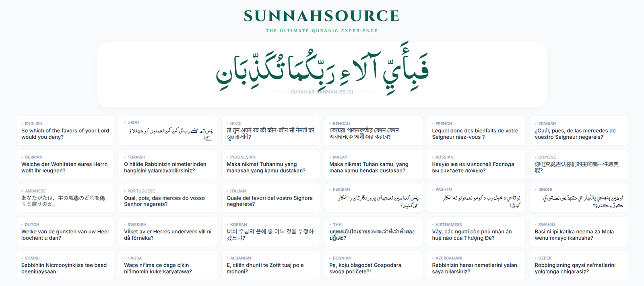Click the German translation card

coord(65,165)
